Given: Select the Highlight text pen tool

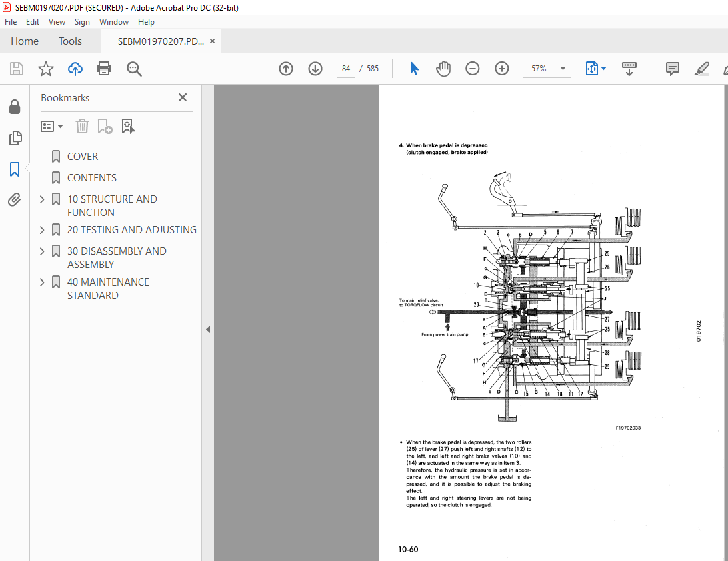Looking at the screenshot, I should pyautogui.click(x=701, y=69).
